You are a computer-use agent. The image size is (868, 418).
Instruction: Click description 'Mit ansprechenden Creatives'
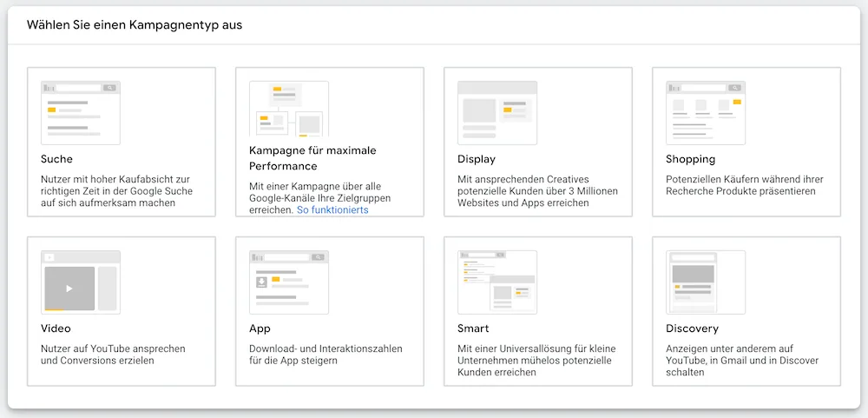(537, 191)
